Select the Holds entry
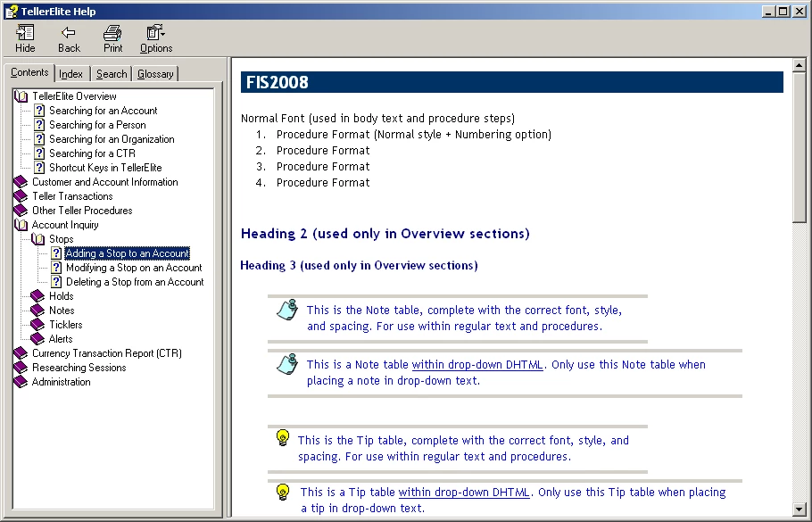The image size is (812, 522). coord(61,296)
